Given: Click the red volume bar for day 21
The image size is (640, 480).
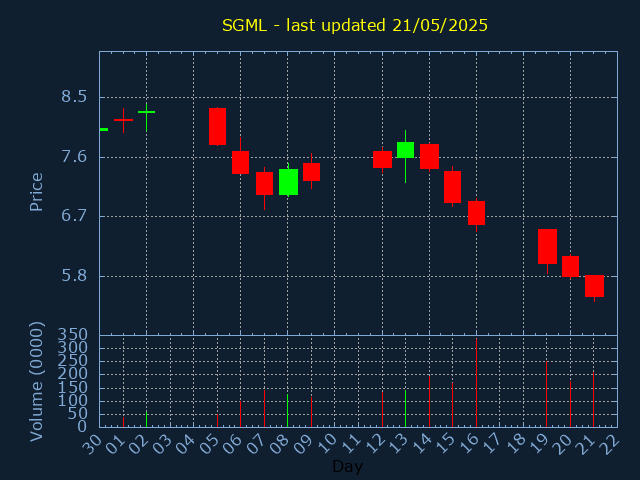Looking at the screenshot, I should coord(593,399).
